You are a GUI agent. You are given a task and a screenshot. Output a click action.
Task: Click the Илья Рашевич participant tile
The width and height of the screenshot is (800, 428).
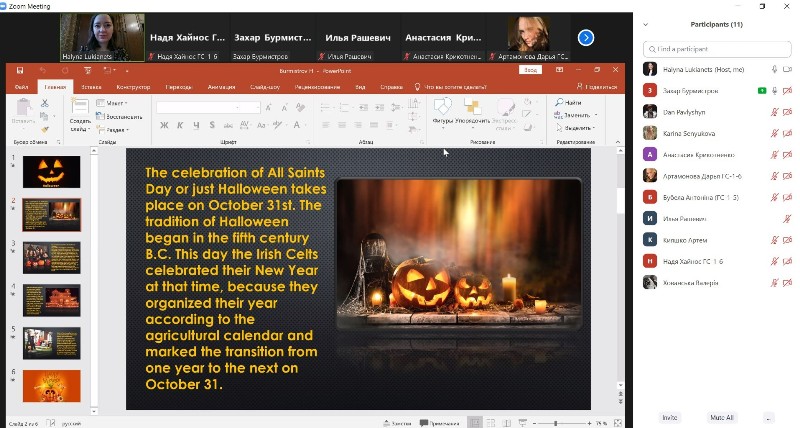[x=358, y=38]
